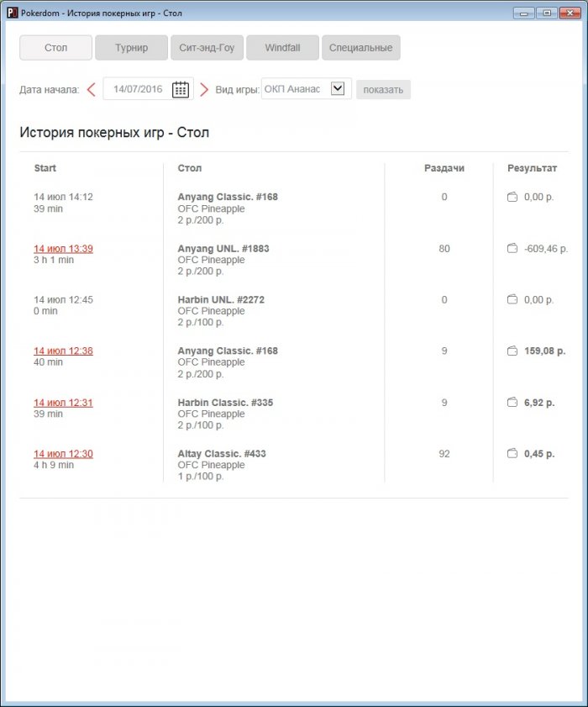This screenshot has width=588, height=707.
Task: Open the Сит-энд-Гоу tab
Action: click(207, 48)
